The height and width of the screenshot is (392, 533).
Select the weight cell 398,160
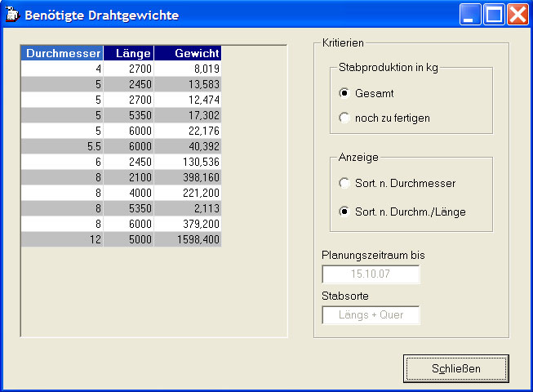[188, 177]
